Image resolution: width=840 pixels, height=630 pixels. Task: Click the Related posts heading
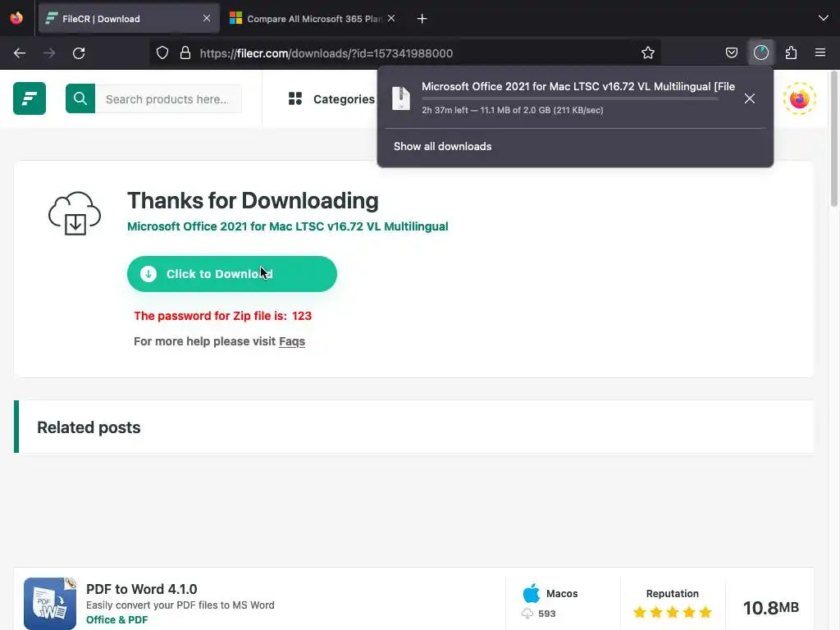(x=89, y=427)
